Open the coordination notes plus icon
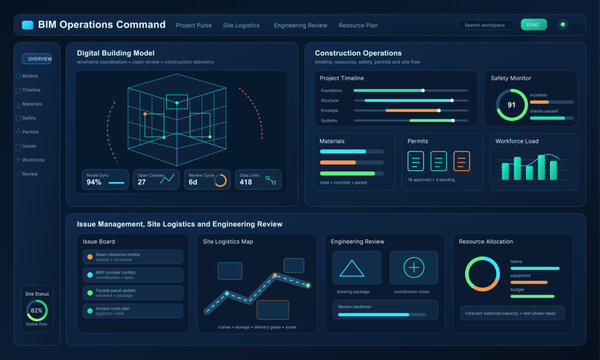This screenshot has height=360, width=600. [x=414, y=267]
